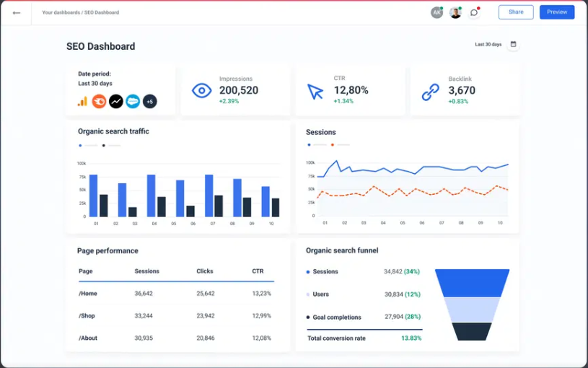The width and height of the screenshot is (588, 368).
Task: Open the AK user avatar
Action: 436,12
